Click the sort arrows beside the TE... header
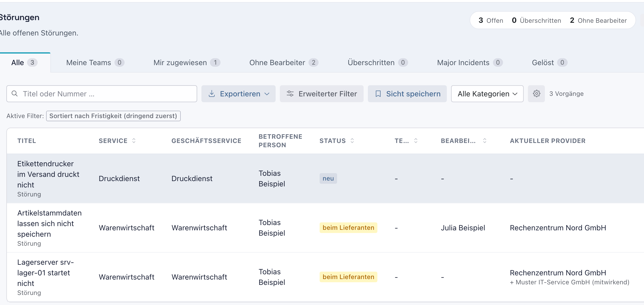Screen dimensions: 644x305 [x=416, y=141]
